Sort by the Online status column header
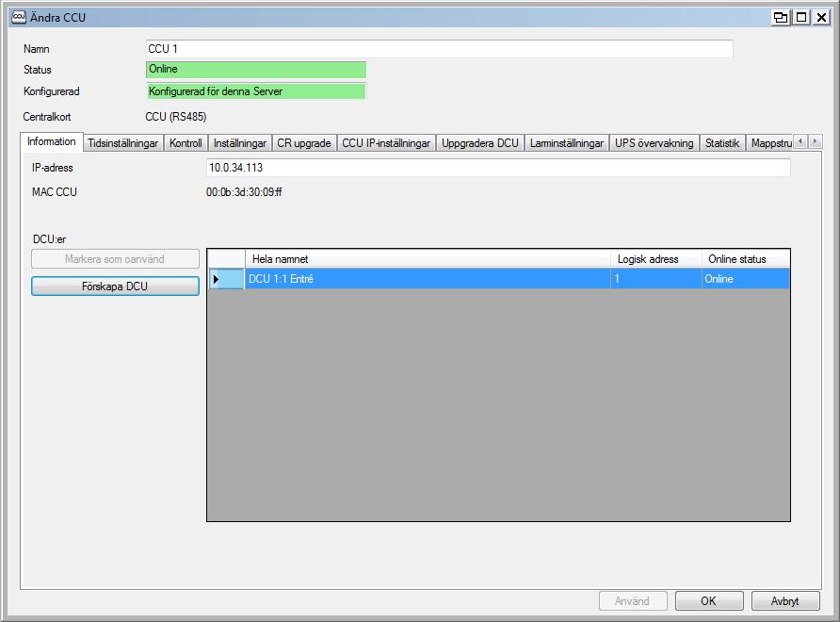The image size is (840, 622). click(x=746, y=259)
